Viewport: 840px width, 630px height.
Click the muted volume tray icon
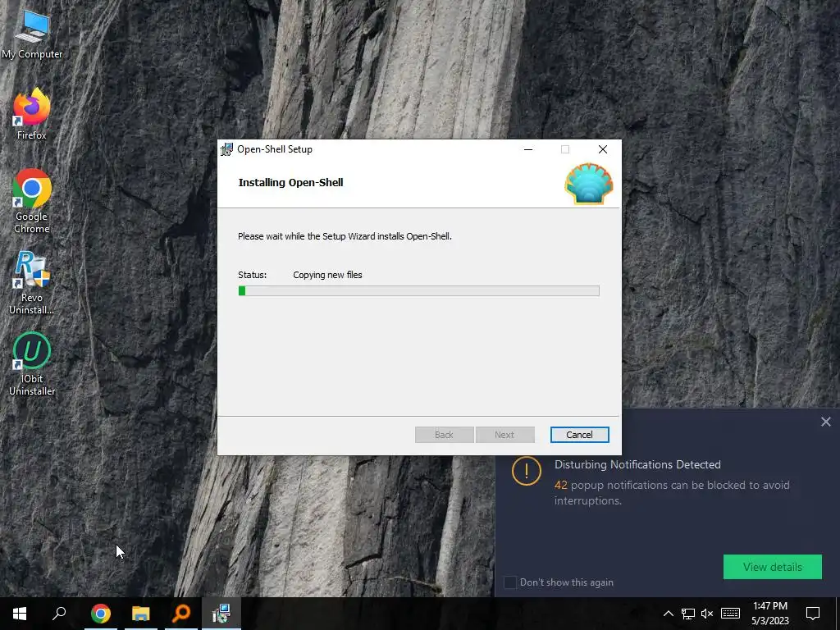707,614
